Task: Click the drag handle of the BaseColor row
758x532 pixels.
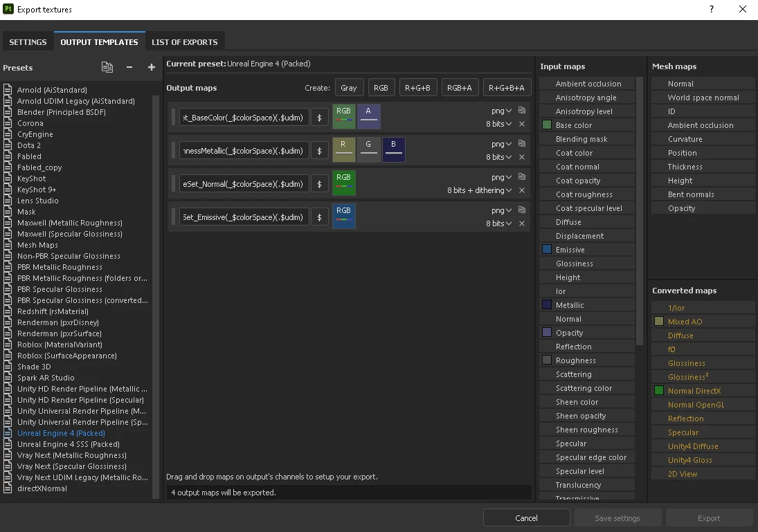Action: (x=174, y=118)
